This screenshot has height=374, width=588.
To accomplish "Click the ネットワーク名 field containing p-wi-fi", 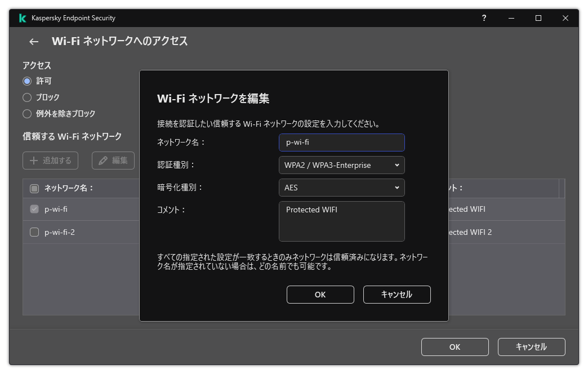I will tap(342, 143).
